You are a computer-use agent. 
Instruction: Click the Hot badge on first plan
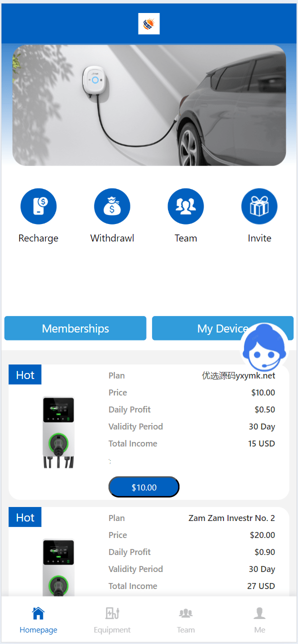pos(25,374)
